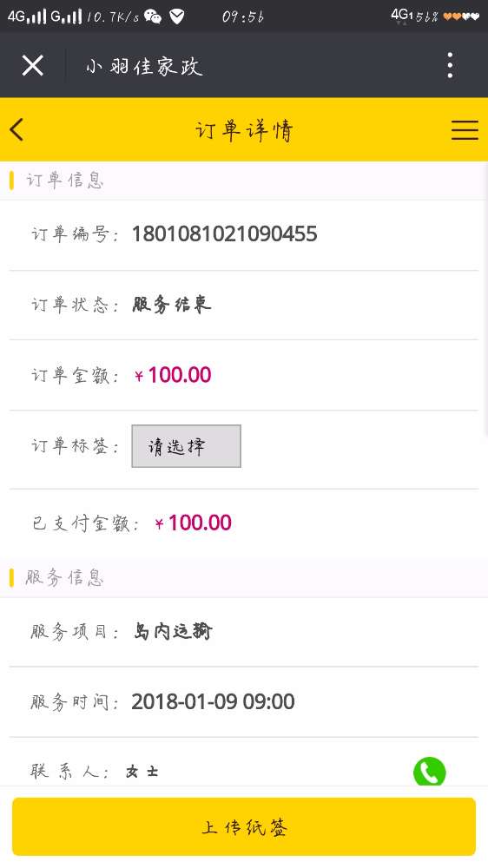Open the 订单标签 请选择 dropdown
The height and width of the screenshot is (868, 488).
coord(186,446)
